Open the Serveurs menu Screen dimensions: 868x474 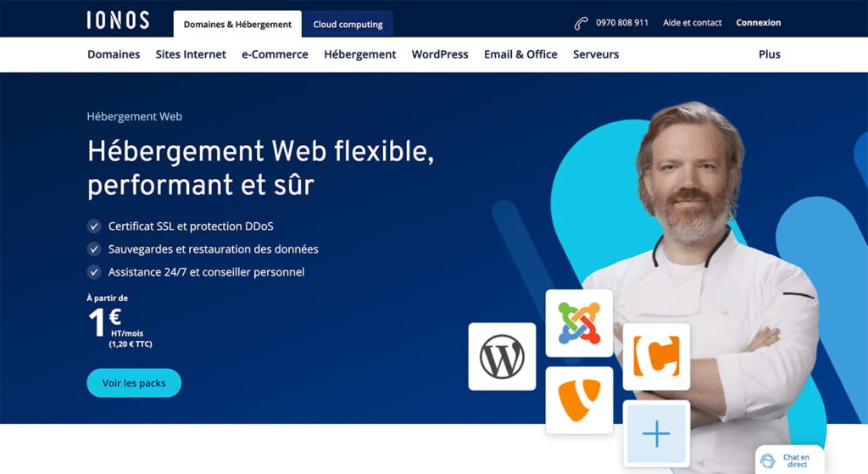click(596, 54)
